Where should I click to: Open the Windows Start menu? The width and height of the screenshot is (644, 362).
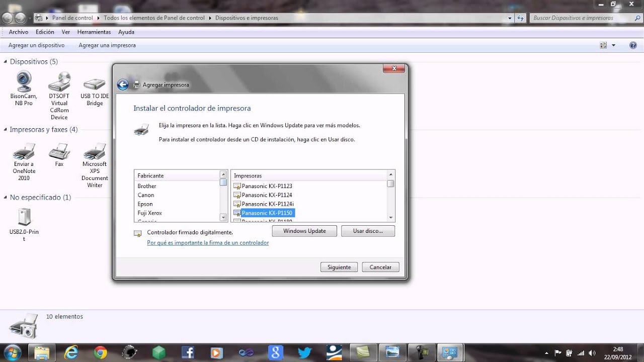coord(12,352)
